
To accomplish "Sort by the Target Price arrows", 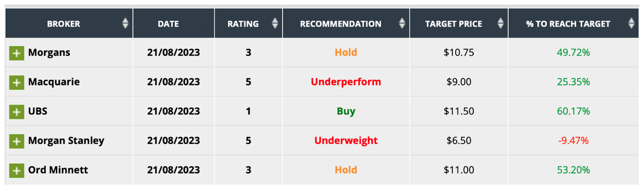I will click(500, 23).
